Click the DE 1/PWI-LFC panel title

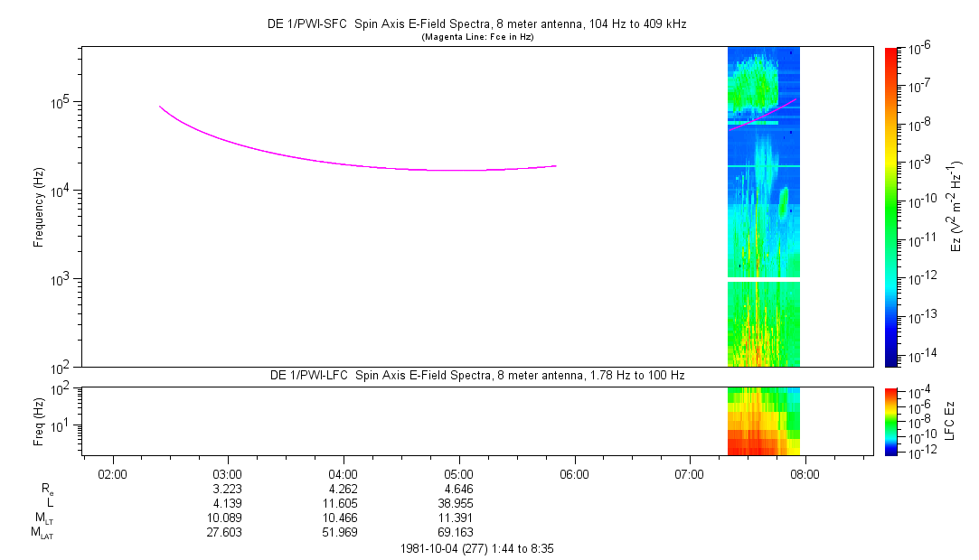coord(476,375)
